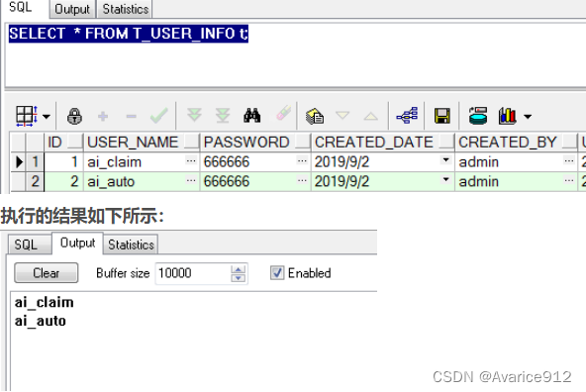Go to next record down triangle
Image resolution: width=586 pixels, height=392 pixels.
coord(342,115)
